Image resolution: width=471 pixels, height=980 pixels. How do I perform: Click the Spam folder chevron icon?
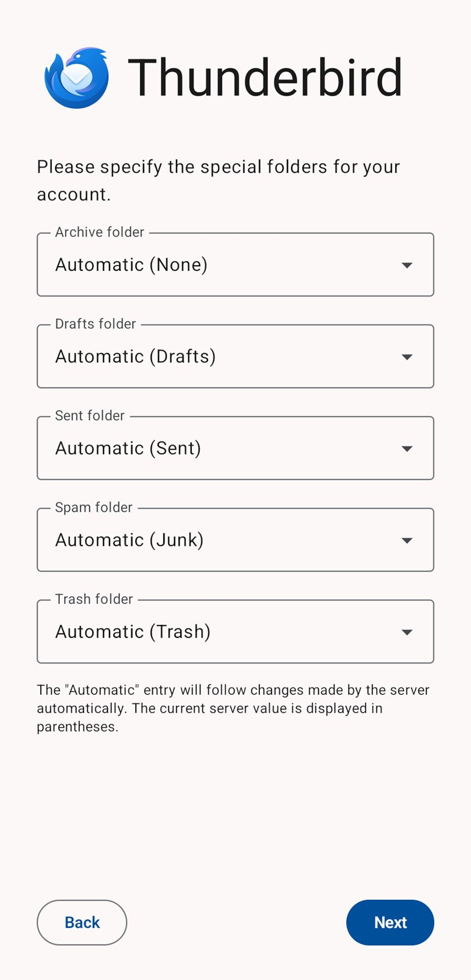(407, 540)
